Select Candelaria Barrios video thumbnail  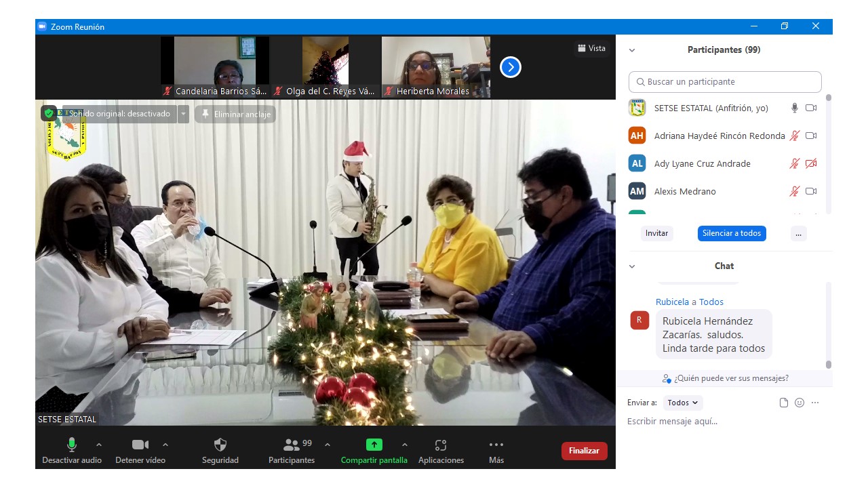click(x=215, y=67)
